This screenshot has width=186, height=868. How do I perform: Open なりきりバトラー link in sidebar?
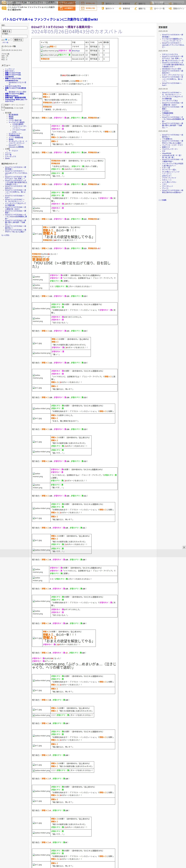[15, 134]
